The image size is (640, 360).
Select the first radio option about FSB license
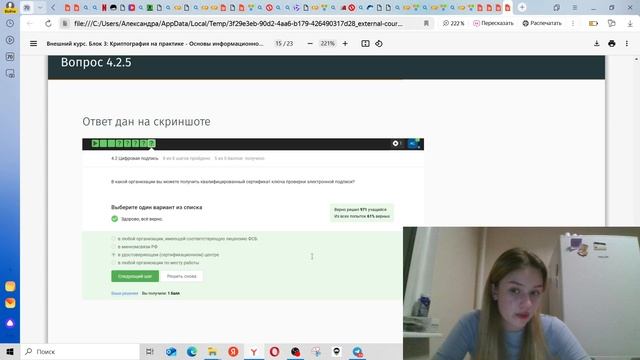[x=114, y=238]
